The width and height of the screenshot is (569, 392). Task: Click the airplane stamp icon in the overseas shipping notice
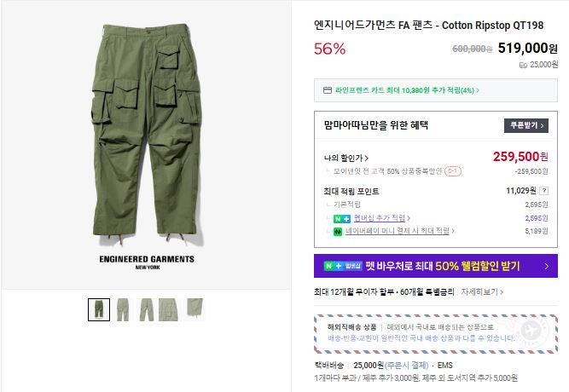pos(536,330)
